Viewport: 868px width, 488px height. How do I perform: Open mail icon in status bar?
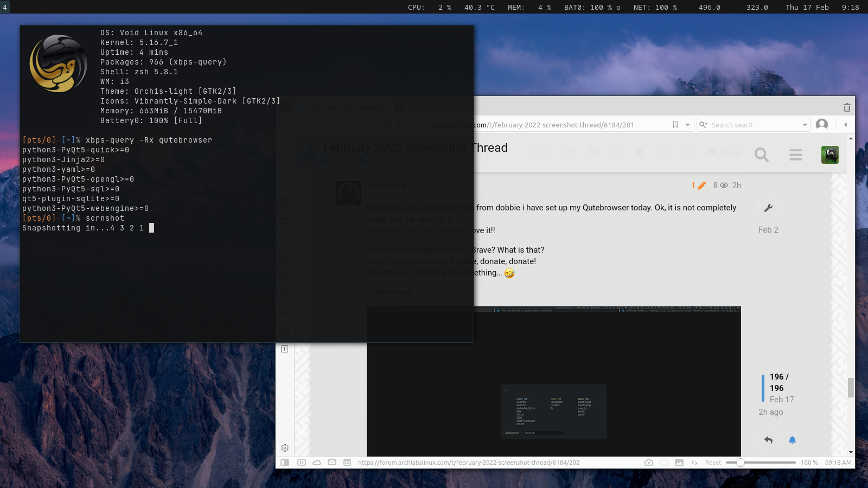(332, 463)
